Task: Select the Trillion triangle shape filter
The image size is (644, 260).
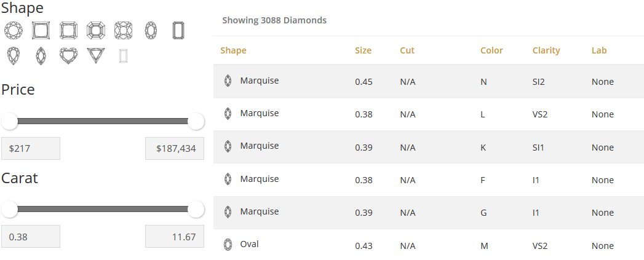Action: pos(96,55)
